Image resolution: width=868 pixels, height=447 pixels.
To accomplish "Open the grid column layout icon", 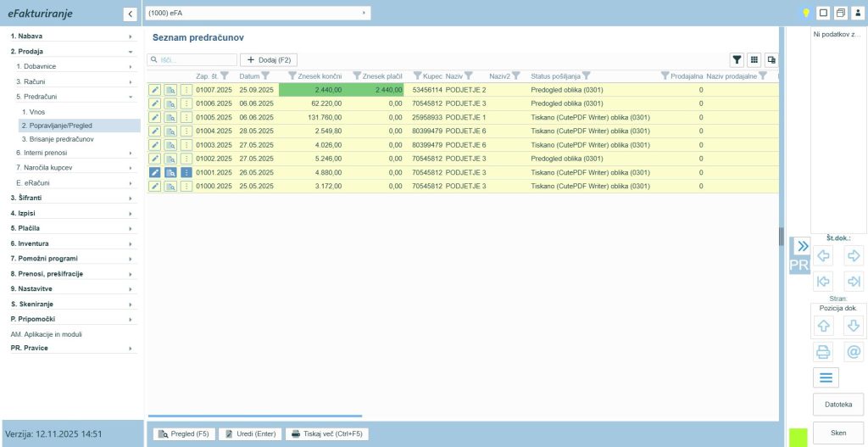I will 754,59.
